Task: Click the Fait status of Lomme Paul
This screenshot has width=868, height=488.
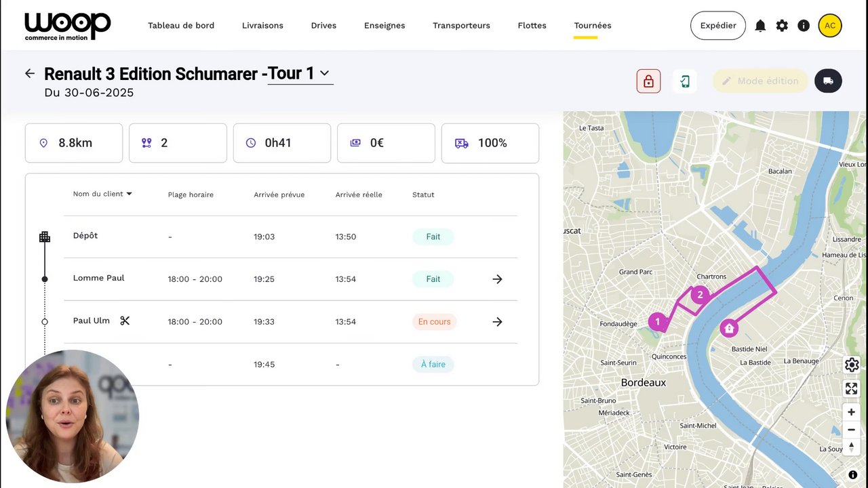Action: (433, 279)
